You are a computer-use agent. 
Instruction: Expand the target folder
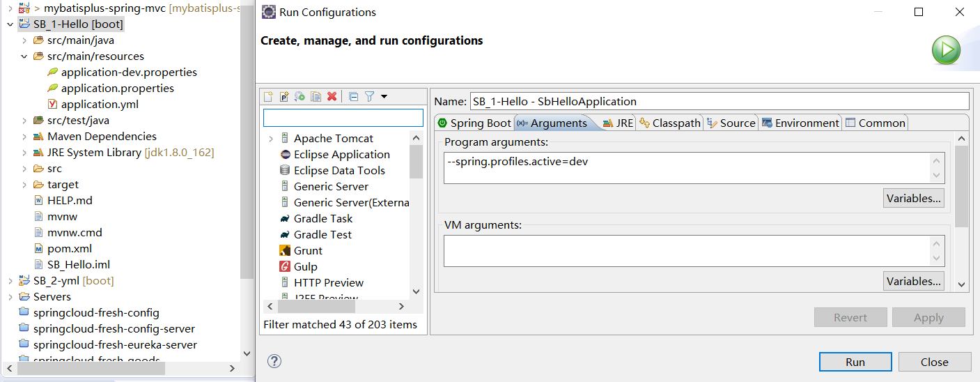(x=24, y=185)
